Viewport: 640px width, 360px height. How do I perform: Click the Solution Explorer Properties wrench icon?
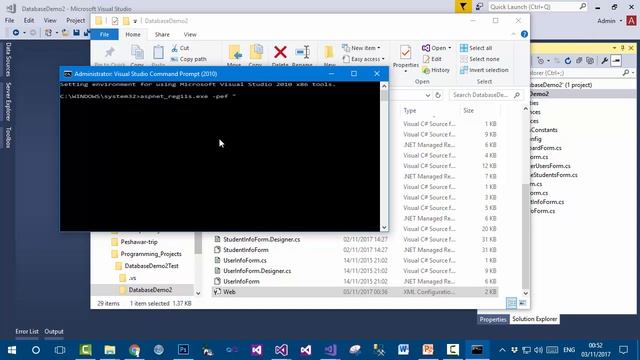[604, 61]
